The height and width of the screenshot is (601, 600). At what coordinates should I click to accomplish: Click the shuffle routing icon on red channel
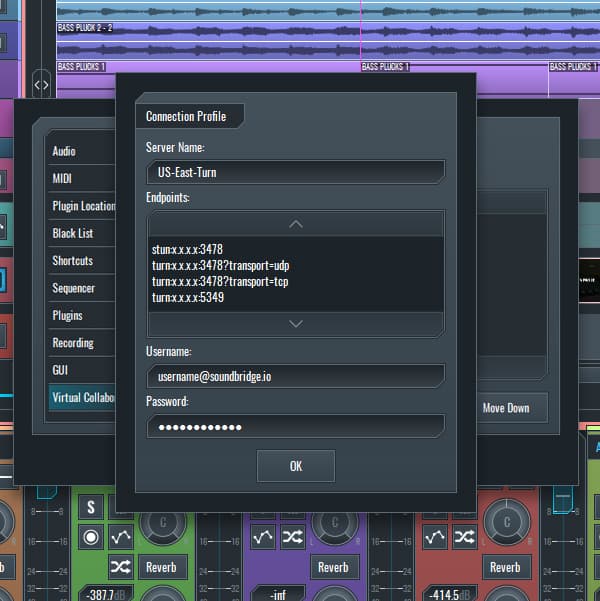coord(465,537)
